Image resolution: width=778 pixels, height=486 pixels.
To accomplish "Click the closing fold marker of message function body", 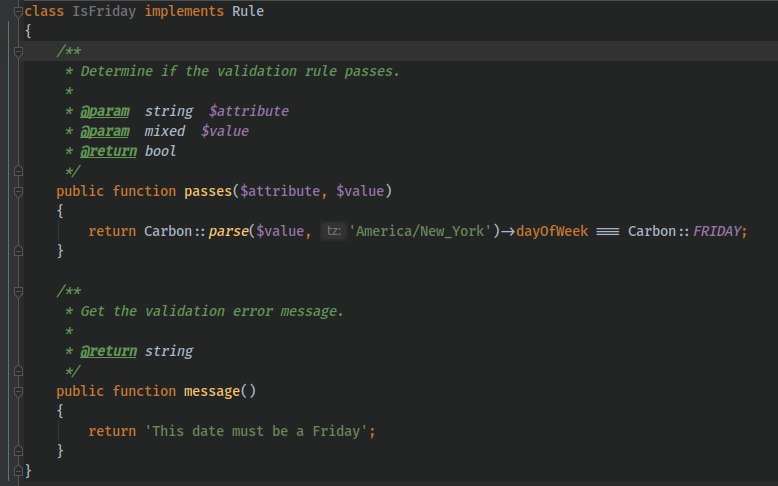I will [x=18, y=451].
